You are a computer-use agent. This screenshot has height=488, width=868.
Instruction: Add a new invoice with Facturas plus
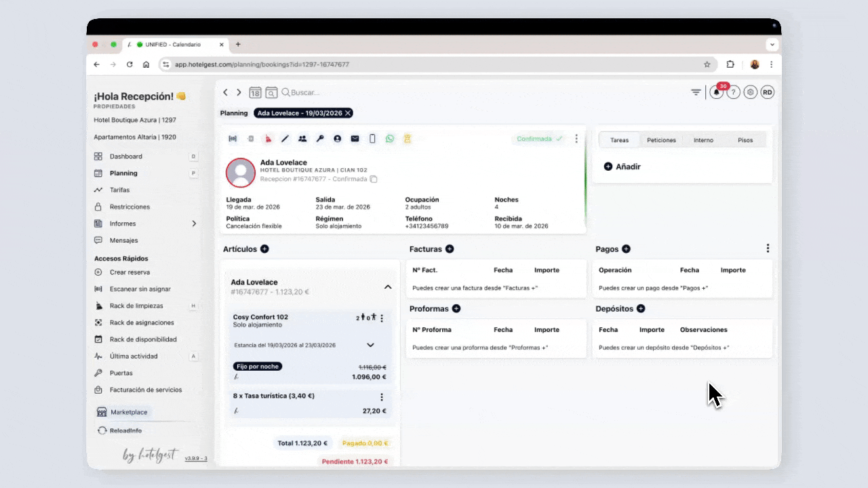point(450,249)
